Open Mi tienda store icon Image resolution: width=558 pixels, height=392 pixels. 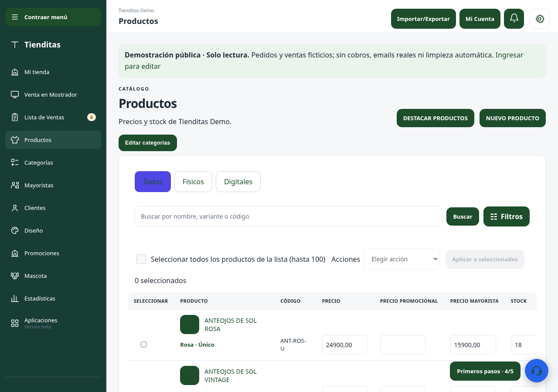coord(15,72)
